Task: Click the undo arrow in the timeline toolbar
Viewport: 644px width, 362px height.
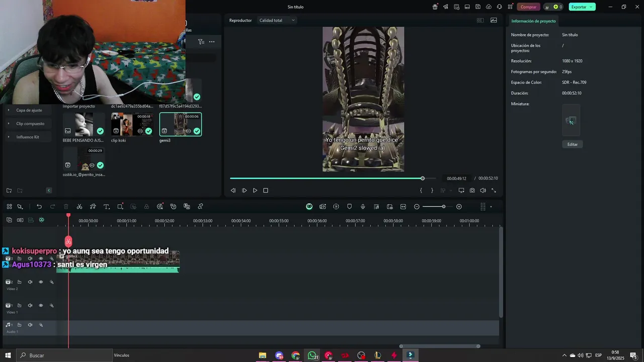Action: pos(39,207)
